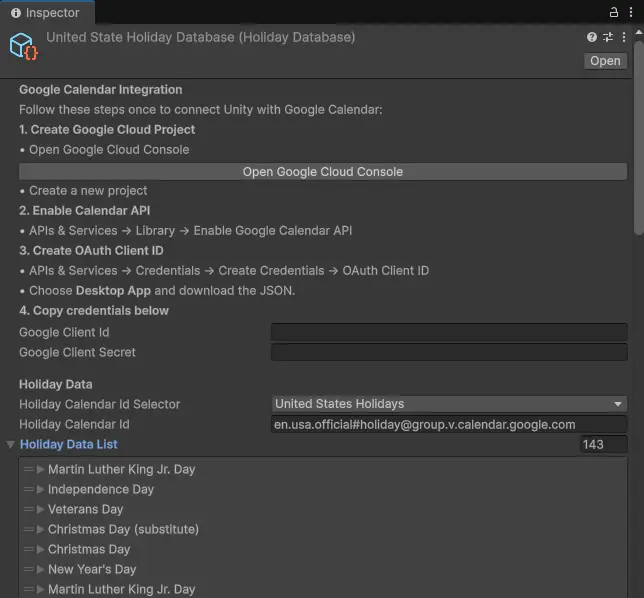Click the Google Calendar Integration heading
The height and width of the screenshot is (598, 644).
click(101, 90)
